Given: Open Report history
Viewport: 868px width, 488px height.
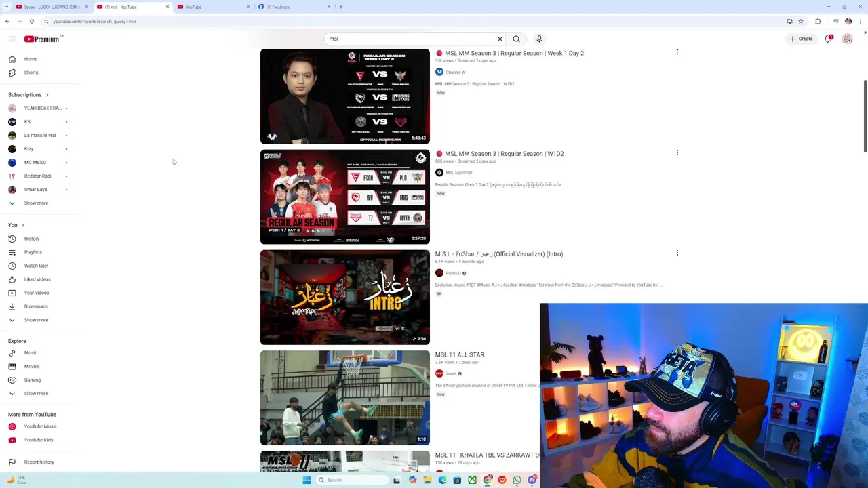Looking at the screenshot, I should 39,462.
